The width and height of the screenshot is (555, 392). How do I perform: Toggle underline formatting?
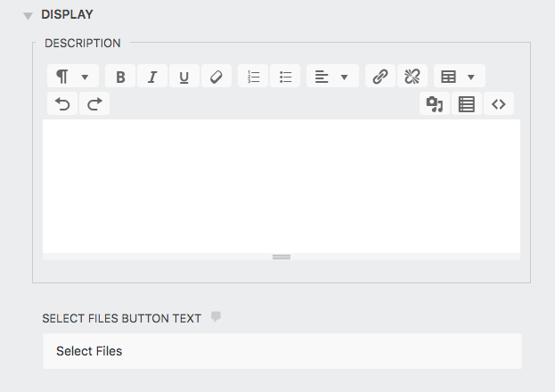pos(184,76)
